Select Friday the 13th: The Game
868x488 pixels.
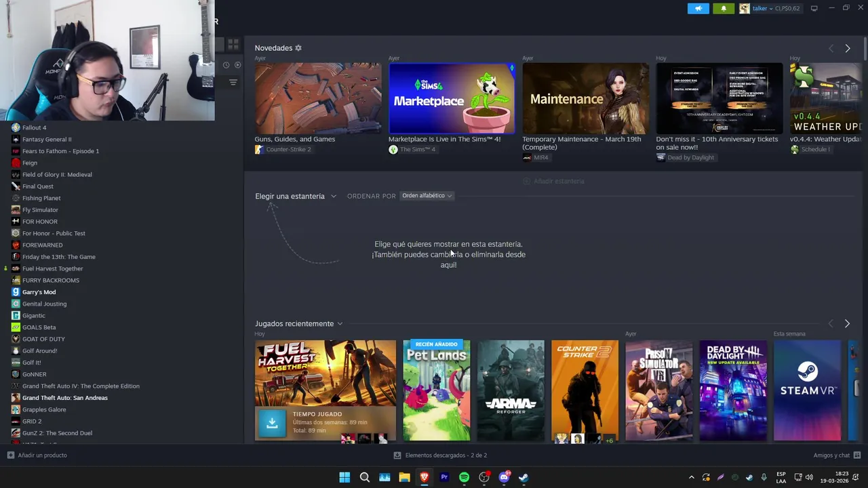tap(58, 257)
